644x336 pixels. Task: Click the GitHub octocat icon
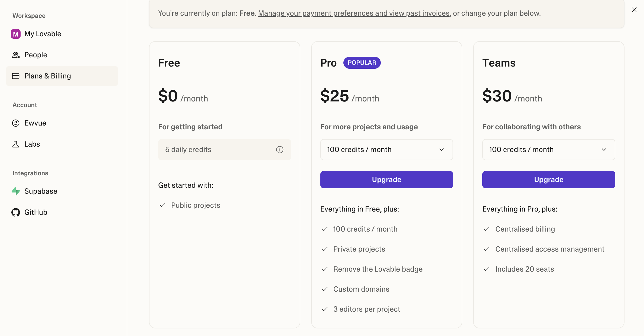(x=16, y=212)
